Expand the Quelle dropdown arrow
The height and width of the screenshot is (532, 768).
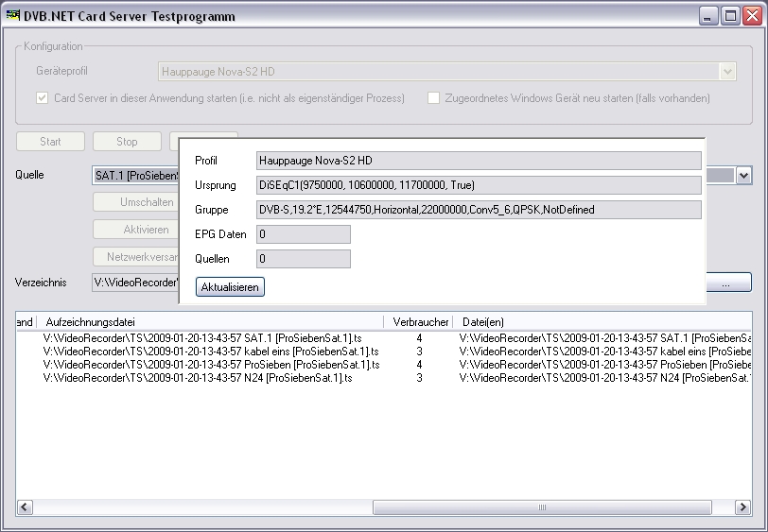743,176
